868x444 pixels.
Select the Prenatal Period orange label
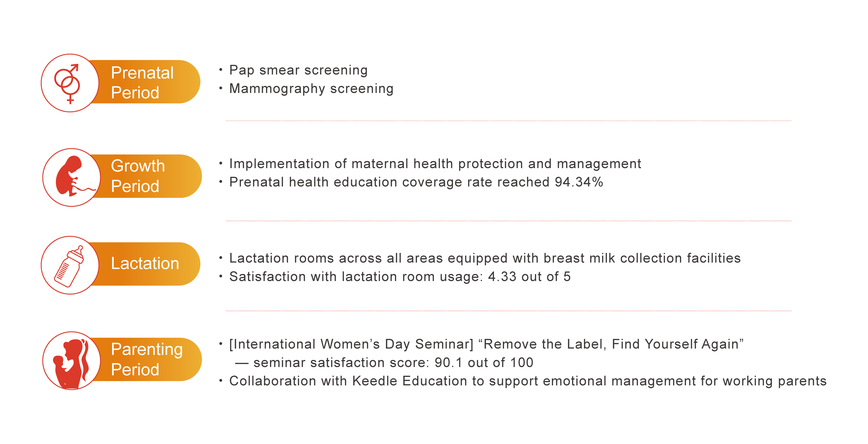145,82
